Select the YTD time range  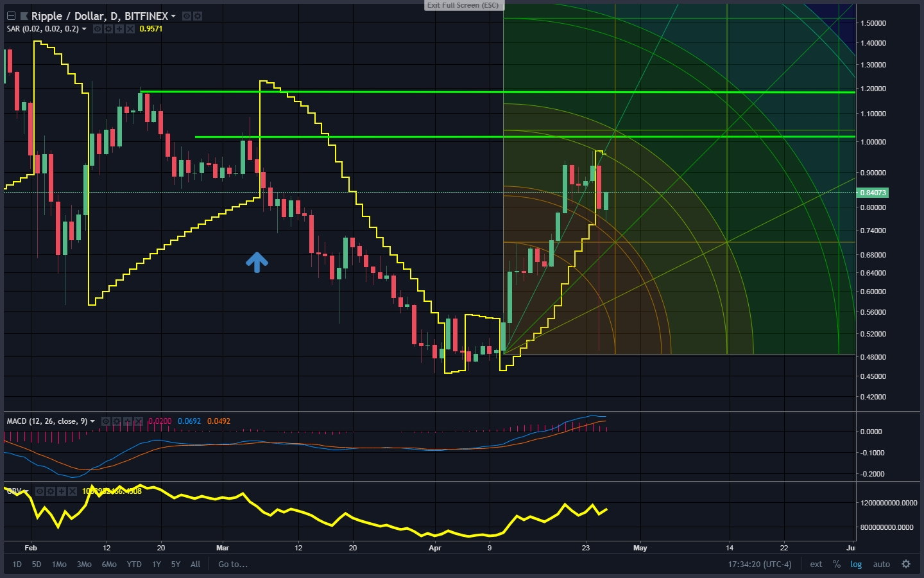click(134, 565)
